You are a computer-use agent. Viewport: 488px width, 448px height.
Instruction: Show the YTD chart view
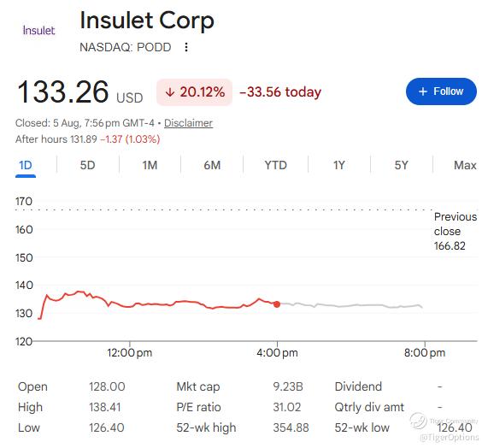(275, 165)
